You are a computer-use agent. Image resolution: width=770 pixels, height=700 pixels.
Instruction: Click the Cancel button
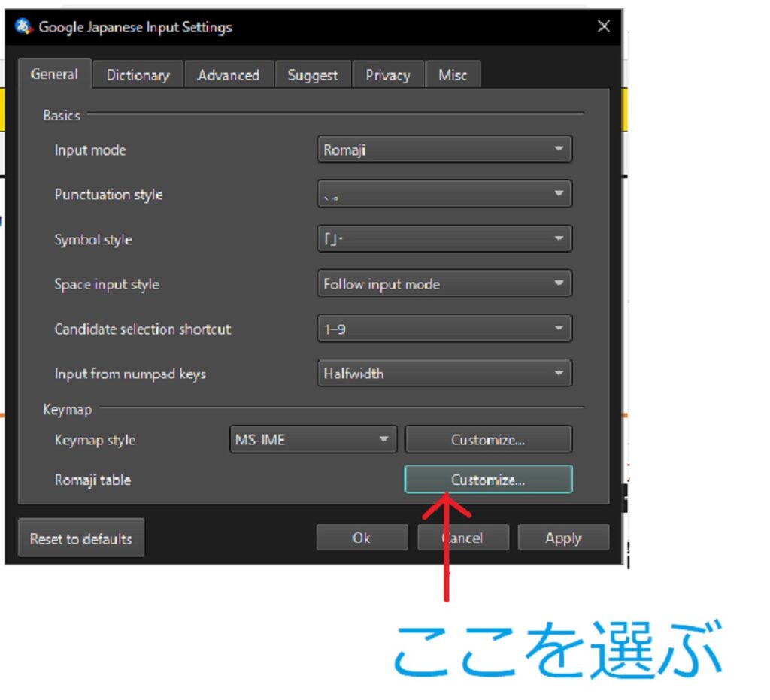click(x=463, y=538)
